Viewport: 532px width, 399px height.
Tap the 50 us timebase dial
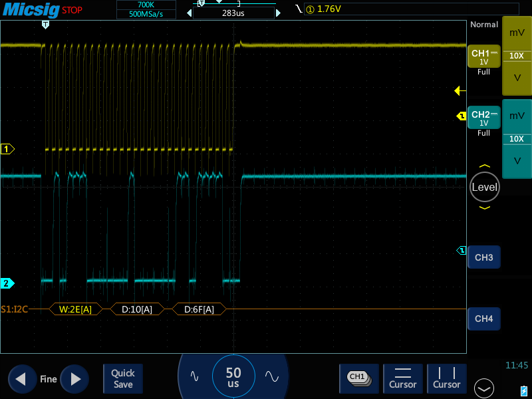[233, 376]
